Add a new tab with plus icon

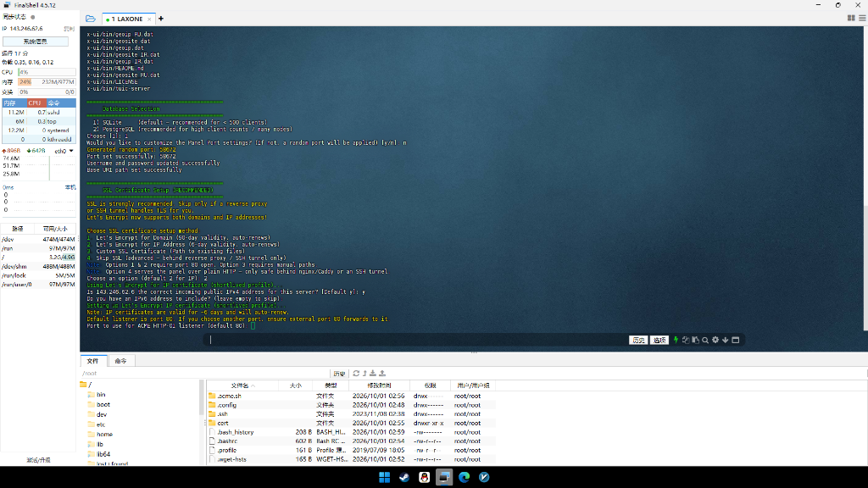161,19
